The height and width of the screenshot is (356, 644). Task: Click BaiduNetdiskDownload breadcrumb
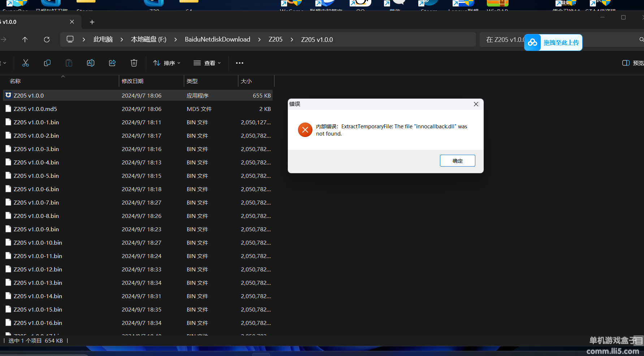[217, 39]
